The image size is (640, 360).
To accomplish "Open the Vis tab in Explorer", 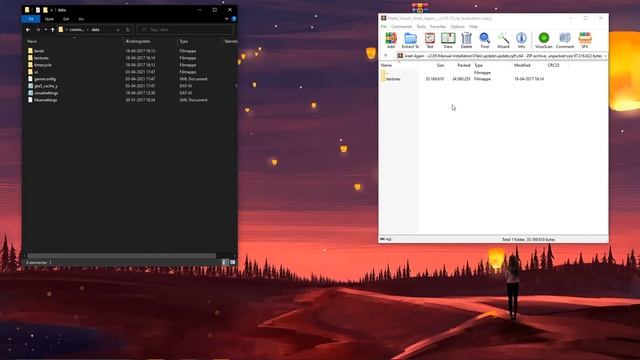I will [81, 19].
